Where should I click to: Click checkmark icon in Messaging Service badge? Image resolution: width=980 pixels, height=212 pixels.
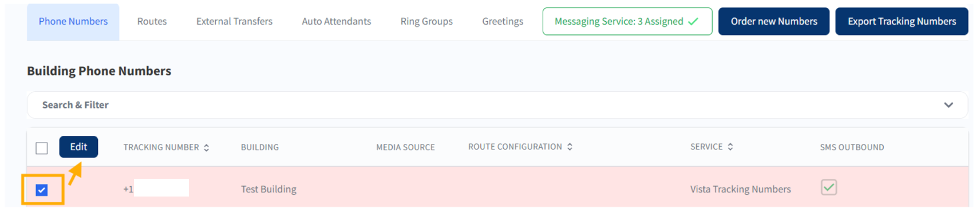[693, 22]
